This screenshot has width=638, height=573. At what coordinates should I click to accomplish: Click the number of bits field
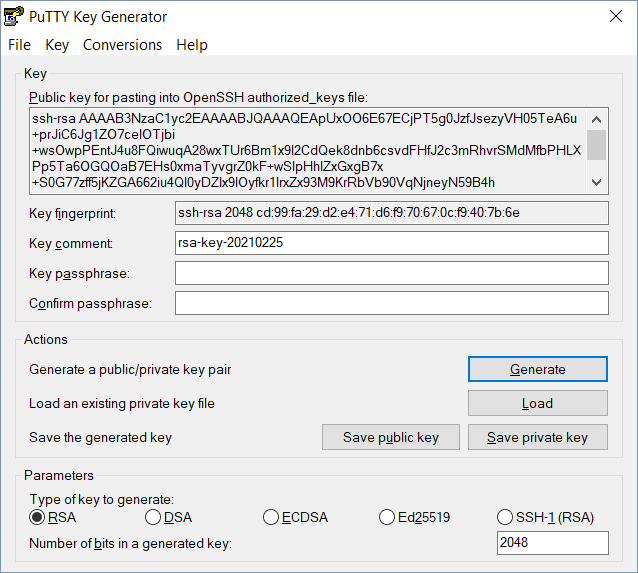(553, 543)
